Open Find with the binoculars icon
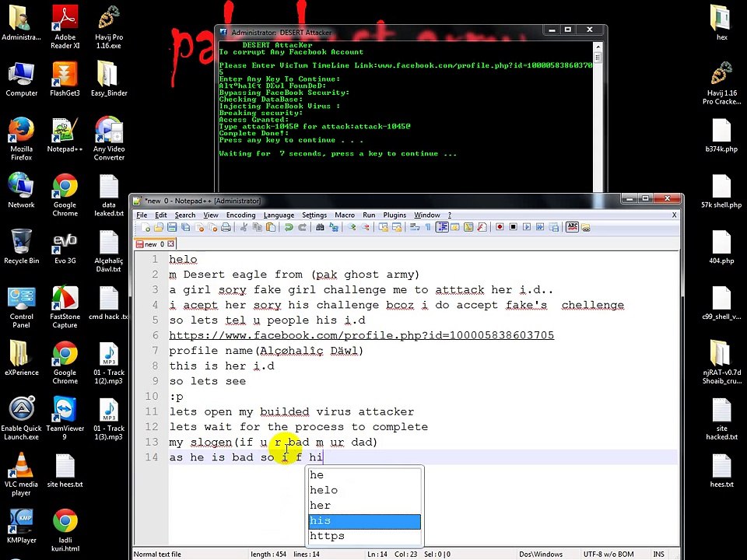Image resolution: width=747 pixels, height=560 pixels. click(320, 228)
